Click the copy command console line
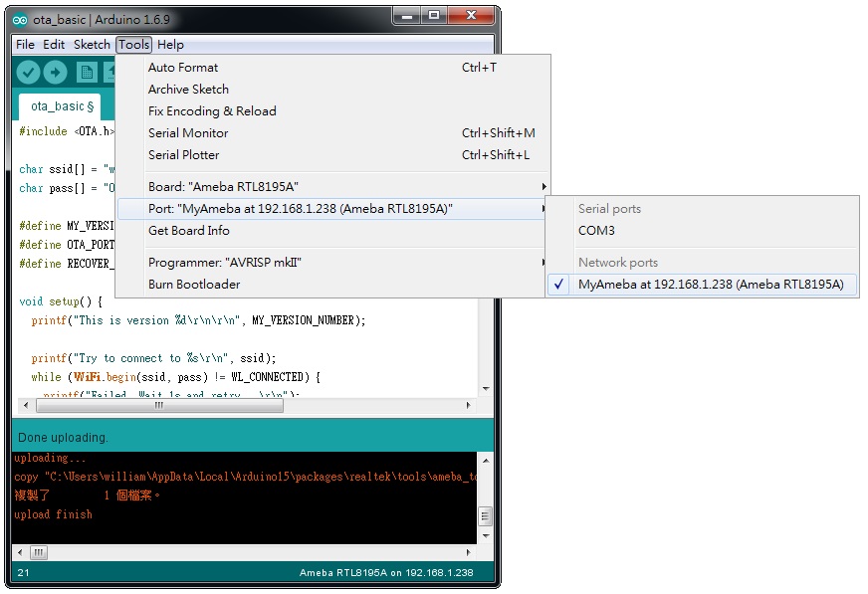 click(x=245, y=477)
